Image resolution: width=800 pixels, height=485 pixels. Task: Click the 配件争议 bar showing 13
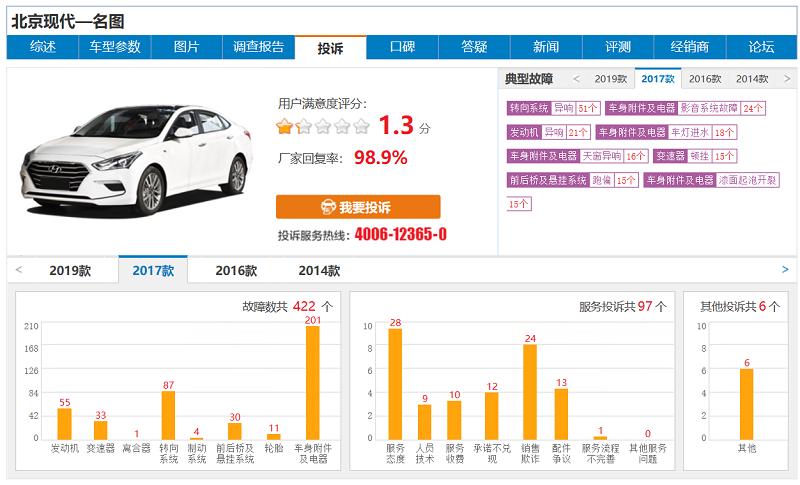click(x=561, y=414)
